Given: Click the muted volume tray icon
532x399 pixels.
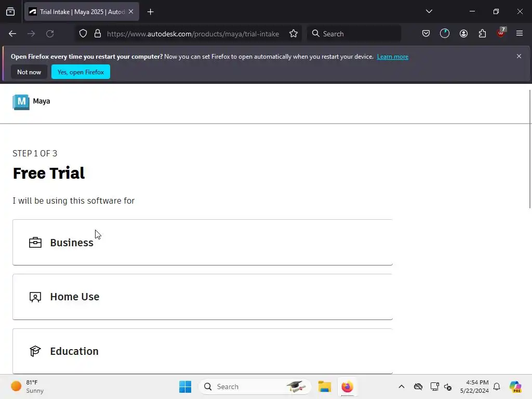Looking at the screenshot, I should (448, 387).
